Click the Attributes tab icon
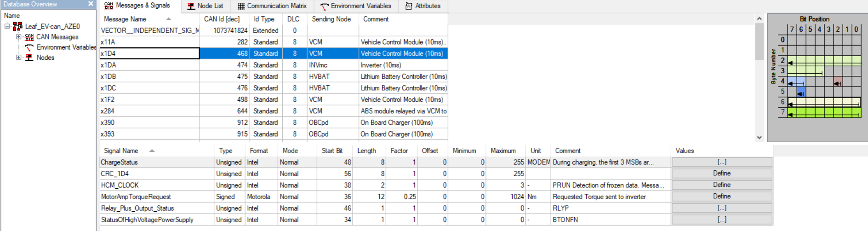 click(409, 6)
